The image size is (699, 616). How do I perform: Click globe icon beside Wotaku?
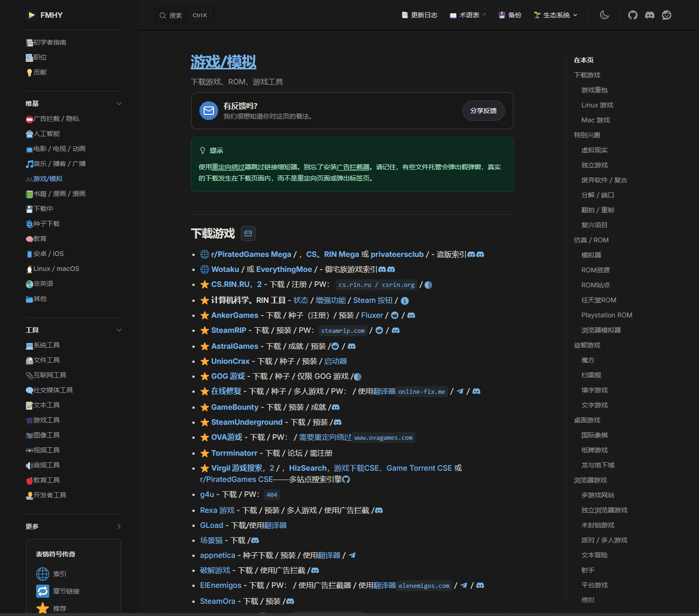[205, 269]
